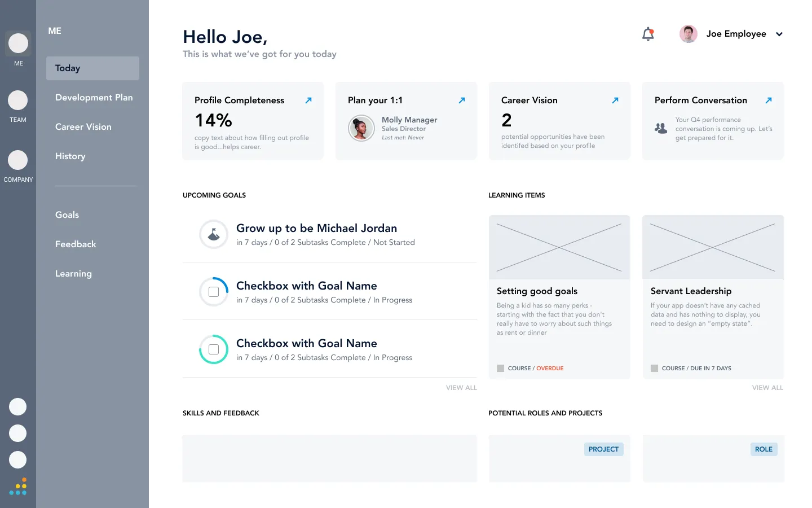
Task: Click the course icon next to DUE IN 7 DAYS
Action: 654,368
